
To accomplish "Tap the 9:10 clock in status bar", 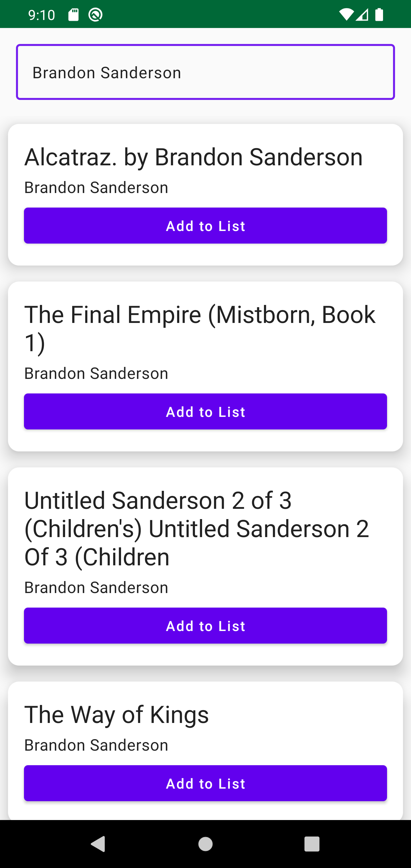I will click(41, 15).
